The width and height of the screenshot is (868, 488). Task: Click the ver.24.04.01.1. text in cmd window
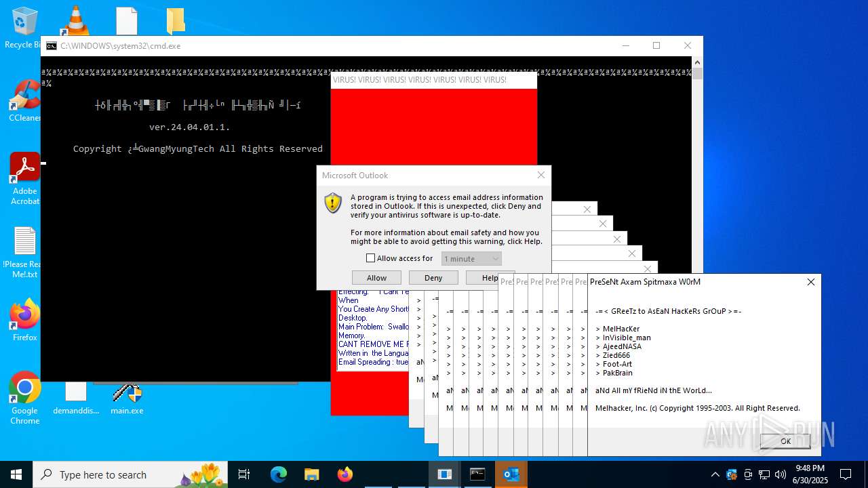[189, 127]
